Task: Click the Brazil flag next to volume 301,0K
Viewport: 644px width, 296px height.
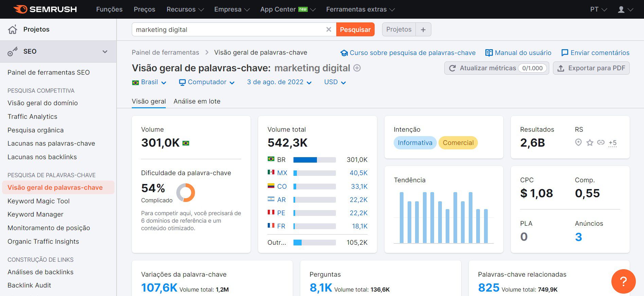Action: [x=186, y=143]
